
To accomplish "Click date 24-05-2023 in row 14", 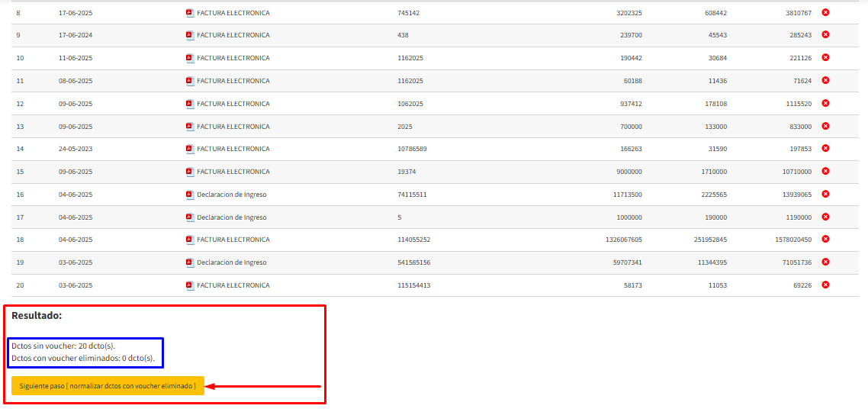I will coord(76,149).
